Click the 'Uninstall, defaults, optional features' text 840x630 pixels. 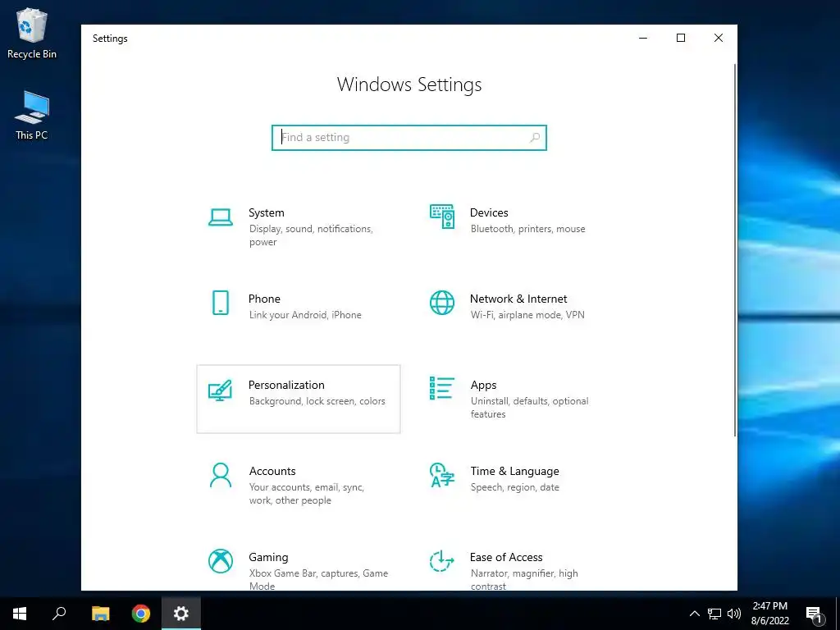pos(529,408)
